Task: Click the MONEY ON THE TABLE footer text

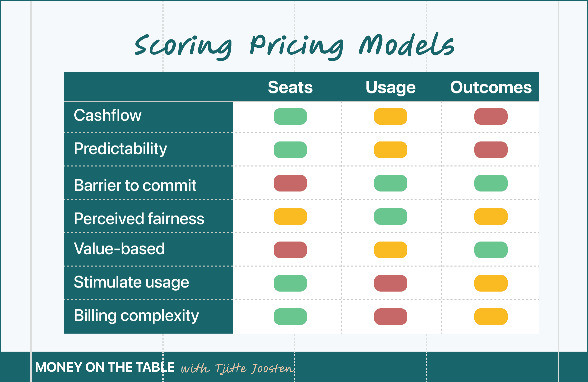Action: tap(105, 367)
